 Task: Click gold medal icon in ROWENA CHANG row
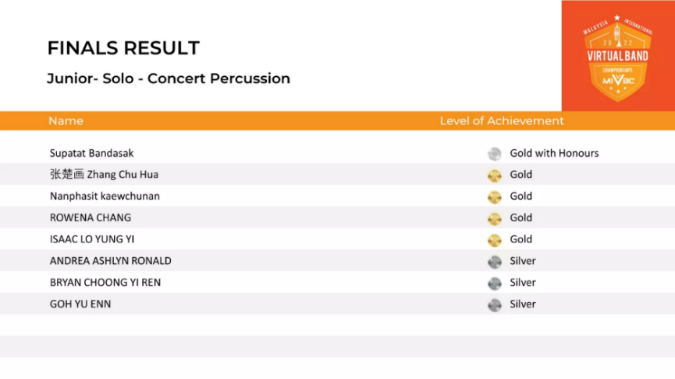(x=495, y=218)
